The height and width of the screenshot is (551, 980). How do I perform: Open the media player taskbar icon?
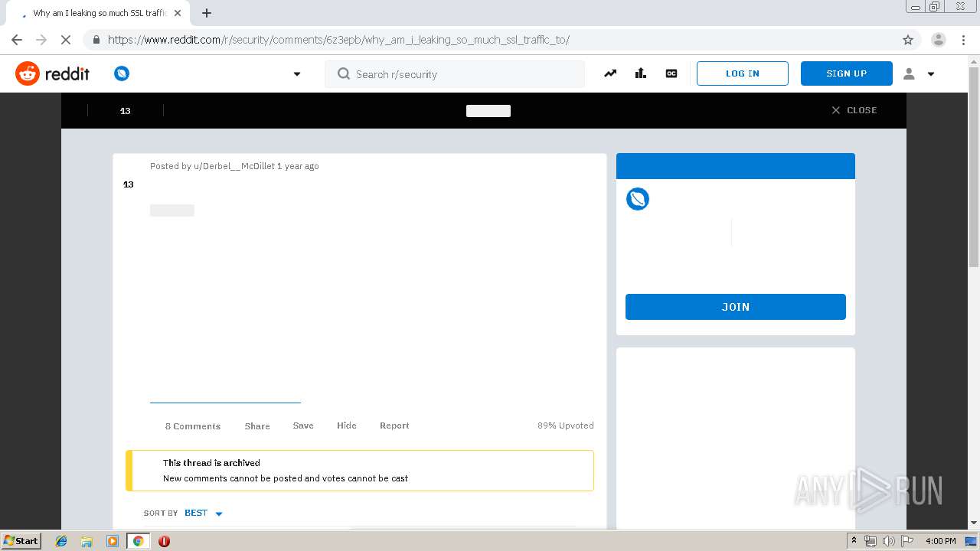pyautogui.click(x=113, y=541)
